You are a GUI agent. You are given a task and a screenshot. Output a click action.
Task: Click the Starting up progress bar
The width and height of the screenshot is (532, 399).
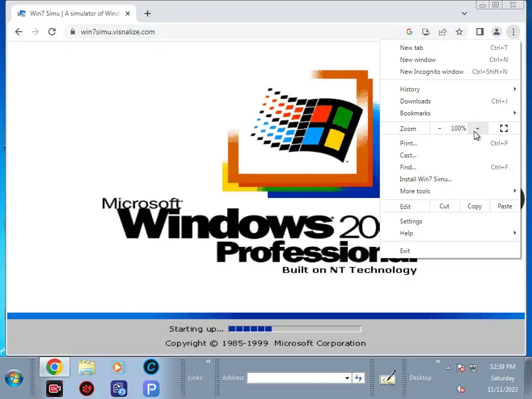point(295,329)
